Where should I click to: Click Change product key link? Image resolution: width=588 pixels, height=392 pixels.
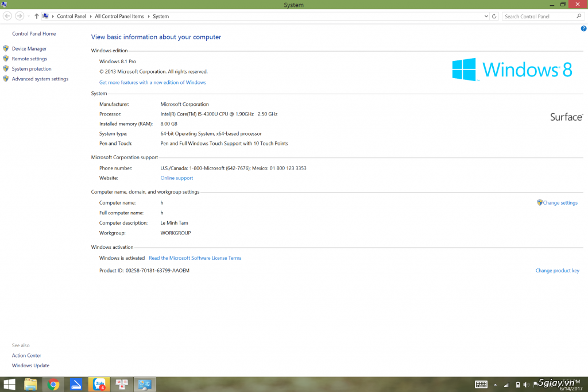tap(557, 270)
